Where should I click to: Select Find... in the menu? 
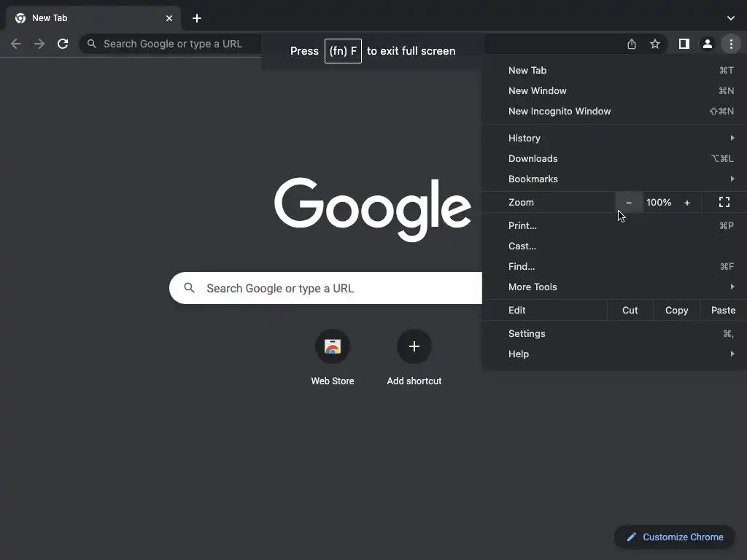614,267
